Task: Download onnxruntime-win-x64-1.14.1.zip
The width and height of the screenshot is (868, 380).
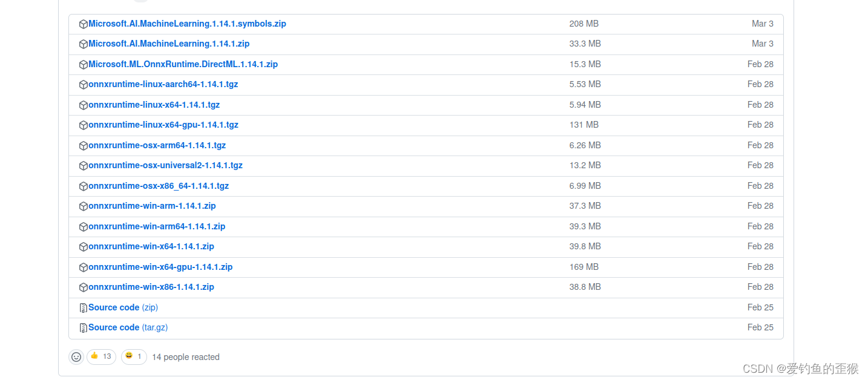Action: 151,246
